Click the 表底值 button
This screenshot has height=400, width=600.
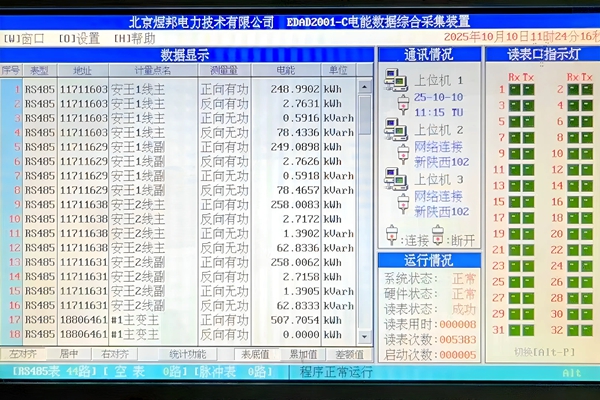(256, 354)
